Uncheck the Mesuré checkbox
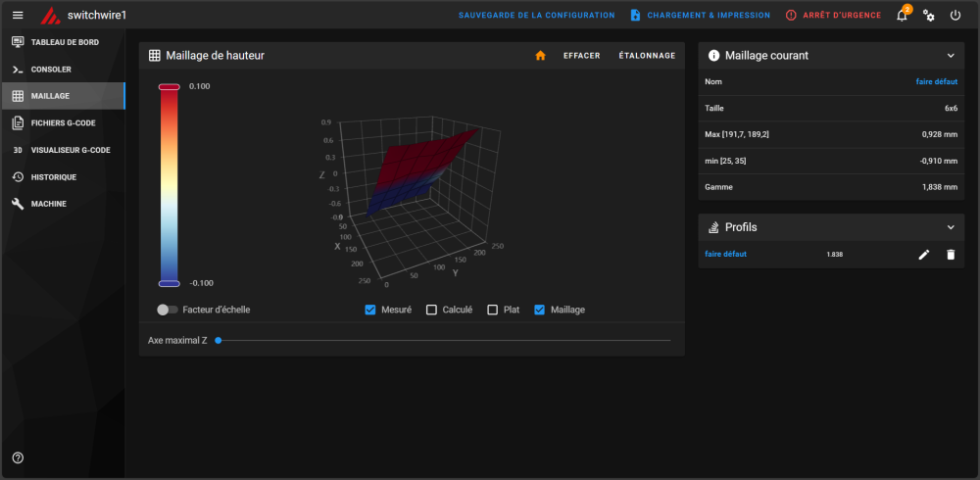Viewport: 980px width, 480px height. click(x=370, y=310)
